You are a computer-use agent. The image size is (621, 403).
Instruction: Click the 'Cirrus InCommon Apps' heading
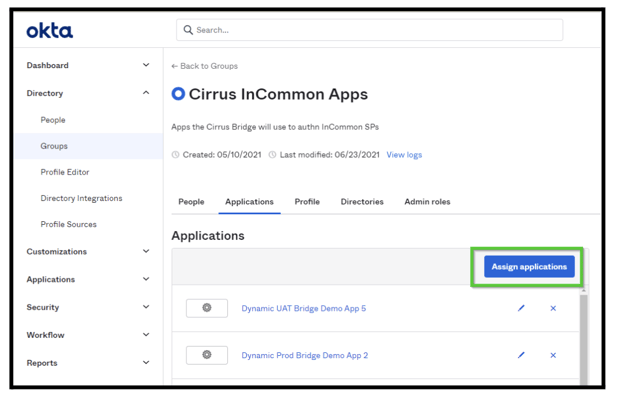coord(278,94)
